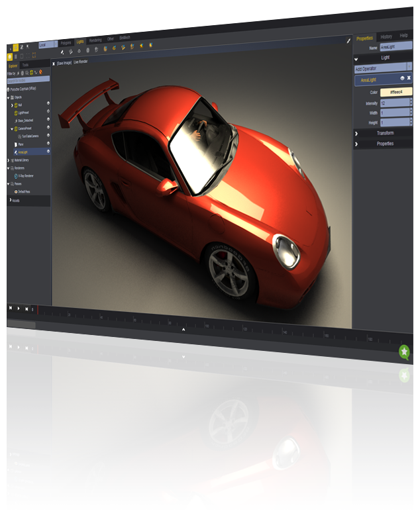Click the Plane object icon in tree

pyautogui.click(x=15, y=144)
